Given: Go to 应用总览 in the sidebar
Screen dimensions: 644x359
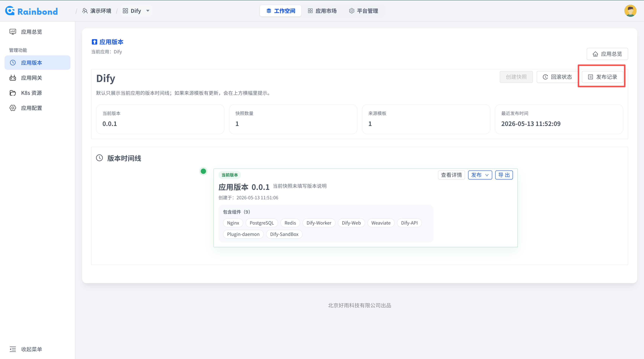Looking at the screenshot, I should tap(37, 32).
